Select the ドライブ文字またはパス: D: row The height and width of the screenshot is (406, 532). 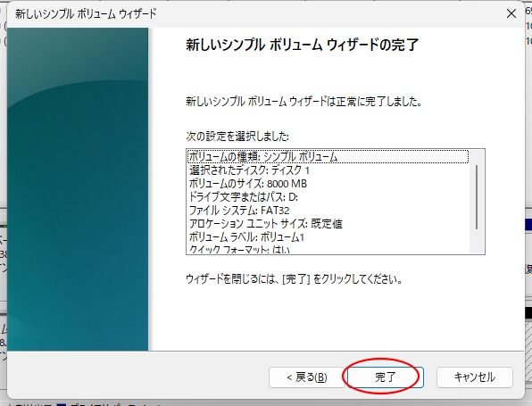coord(328,196)
